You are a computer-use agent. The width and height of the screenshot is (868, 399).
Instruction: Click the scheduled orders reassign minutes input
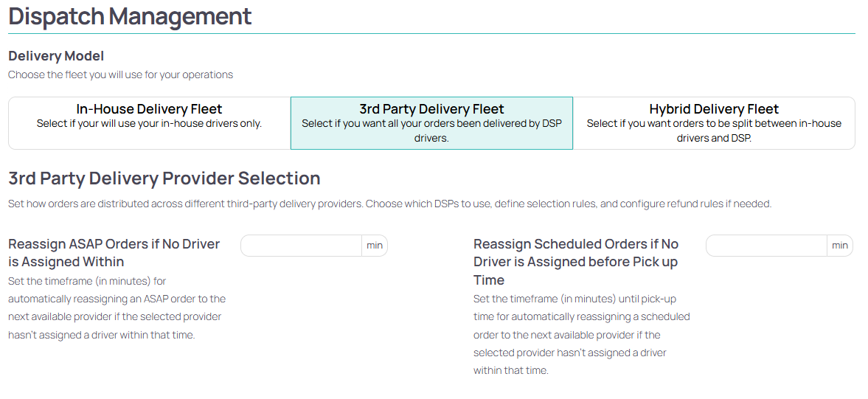tap(766, 245)
